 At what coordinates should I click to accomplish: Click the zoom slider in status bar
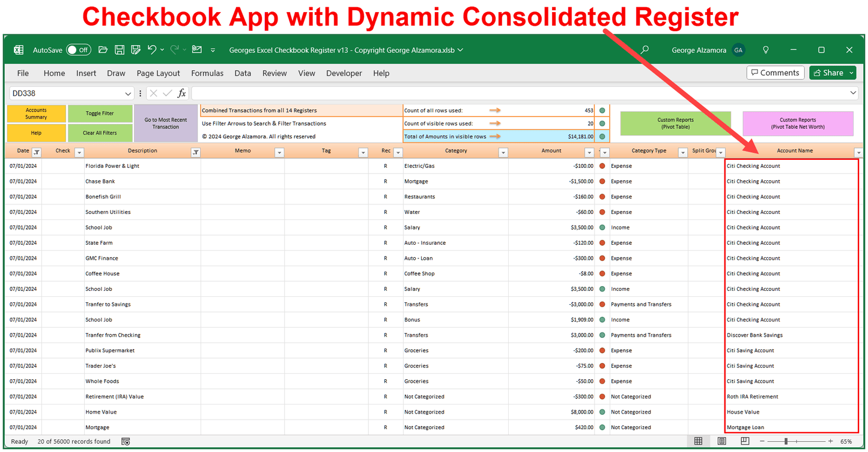click(786, 441)
